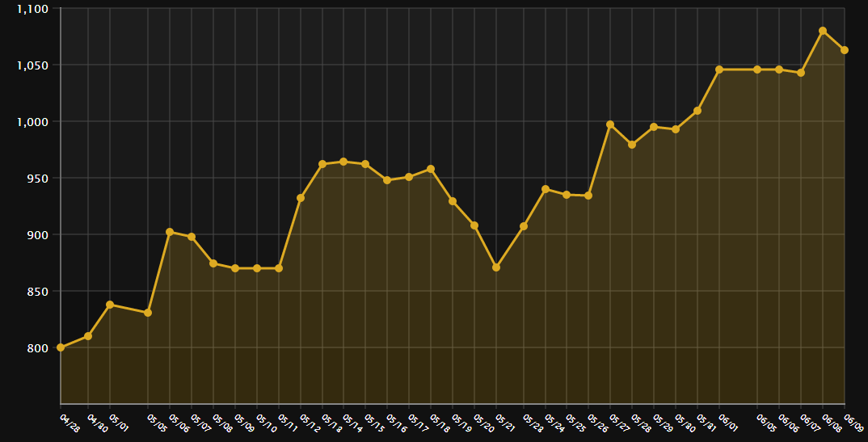Click the 05/21 dip data point
The image size is (868, 442).
point(496,267)
